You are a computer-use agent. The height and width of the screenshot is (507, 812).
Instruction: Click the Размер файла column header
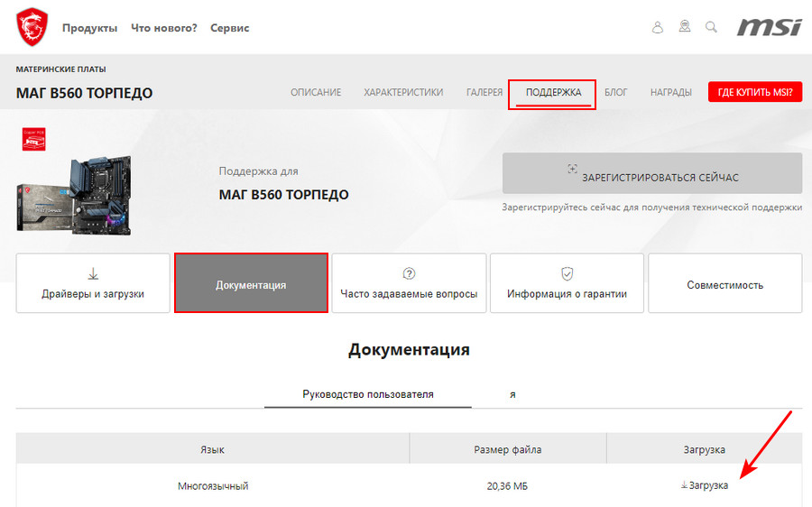coord(507,449)
